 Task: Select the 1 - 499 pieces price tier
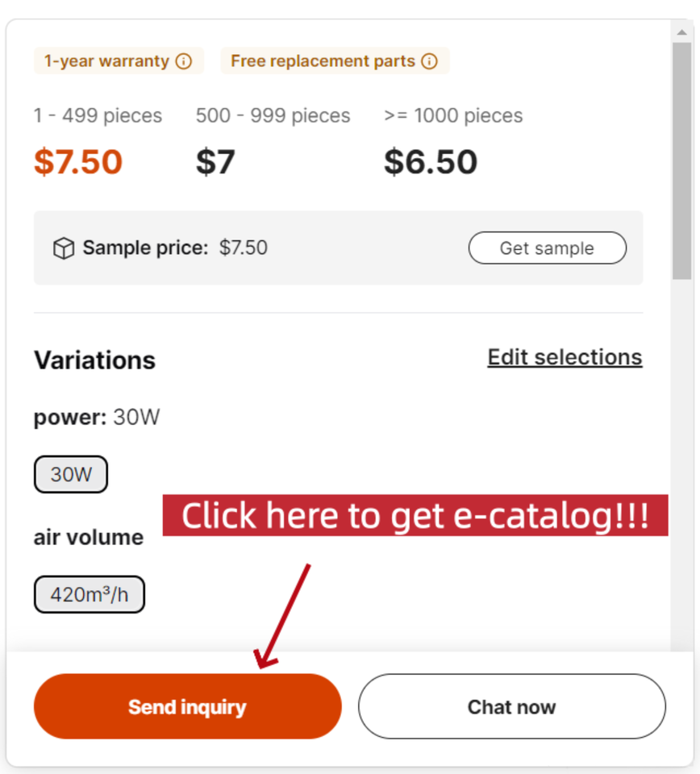click(x=98, y=116)
